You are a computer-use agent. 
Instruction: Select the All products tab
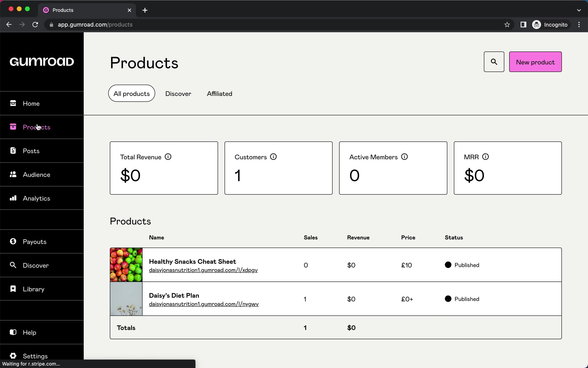131,93
